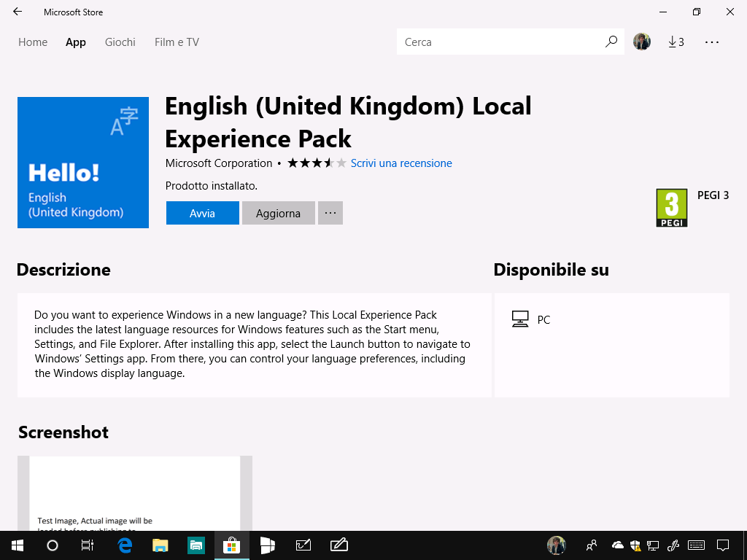Open the touch keyboard tray icon
The image size is (747, 560).
696,545
